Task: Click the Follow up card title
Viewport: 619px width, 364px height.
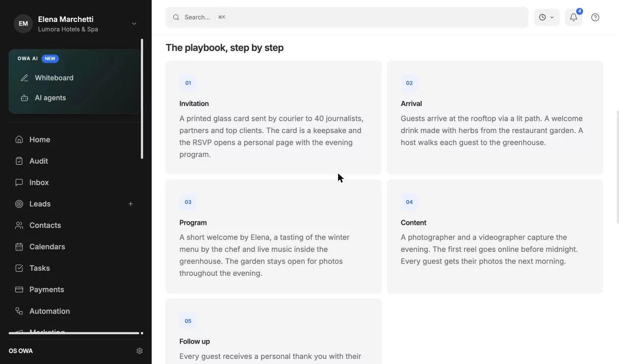Action: click(x=195, y=342)
